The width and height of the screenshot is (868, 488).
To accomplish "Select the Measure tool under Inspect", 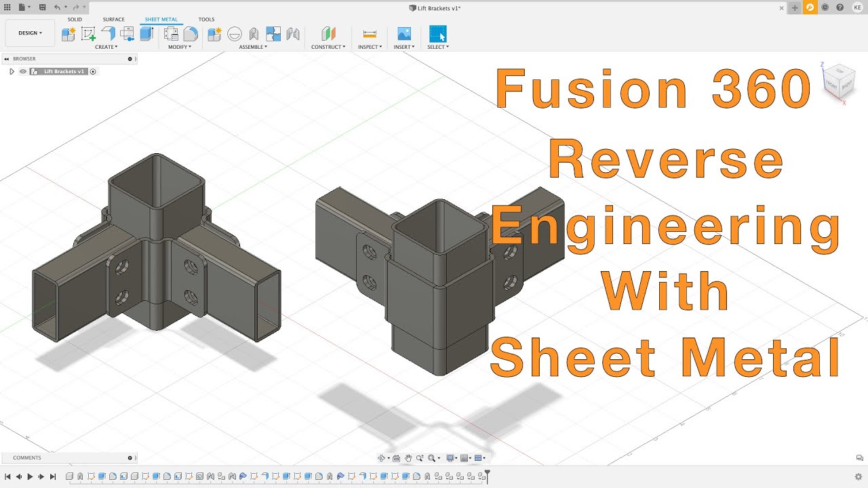I will (x=370, y=33).
